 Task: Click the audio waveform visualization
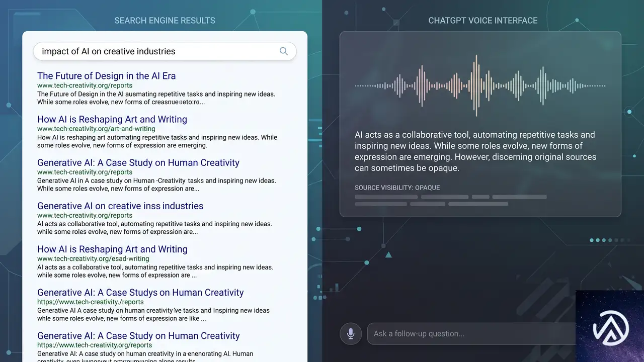tap(480, 86)
